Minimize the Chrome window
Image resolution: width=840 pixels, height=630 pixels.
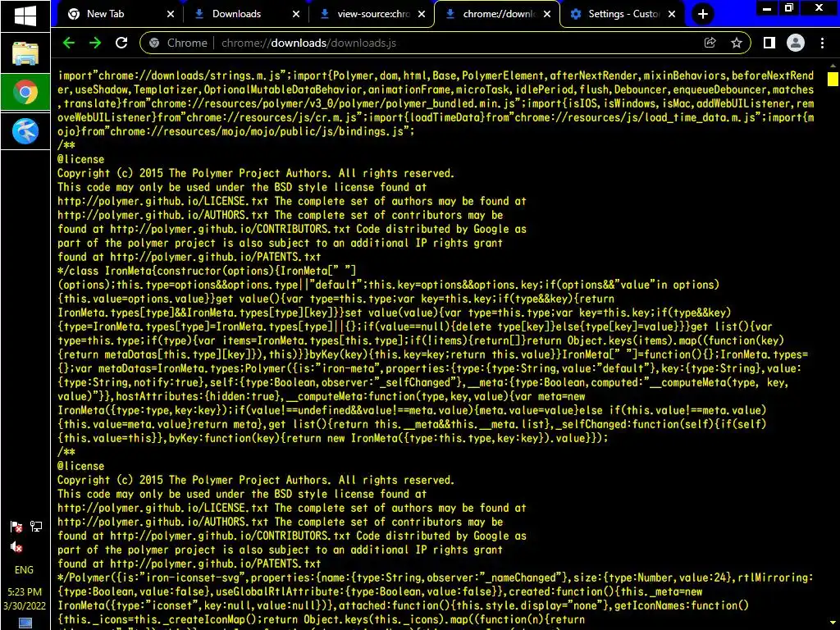pos(767,8)
